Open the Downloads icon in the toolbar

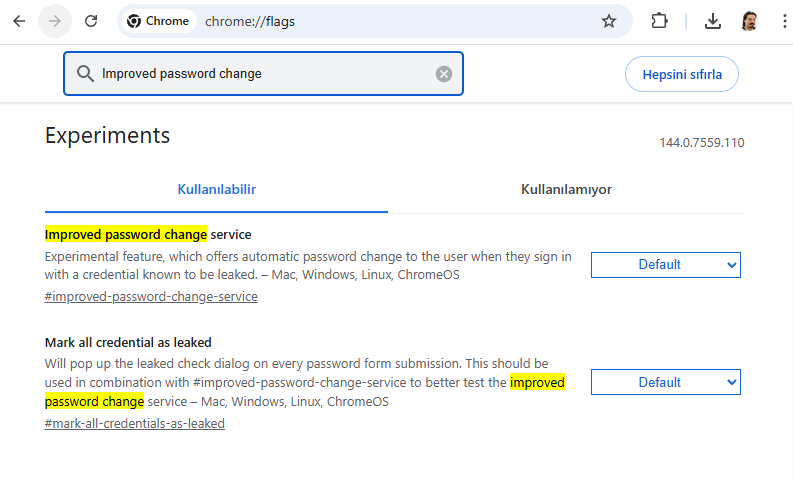click(x=713, y=21)
